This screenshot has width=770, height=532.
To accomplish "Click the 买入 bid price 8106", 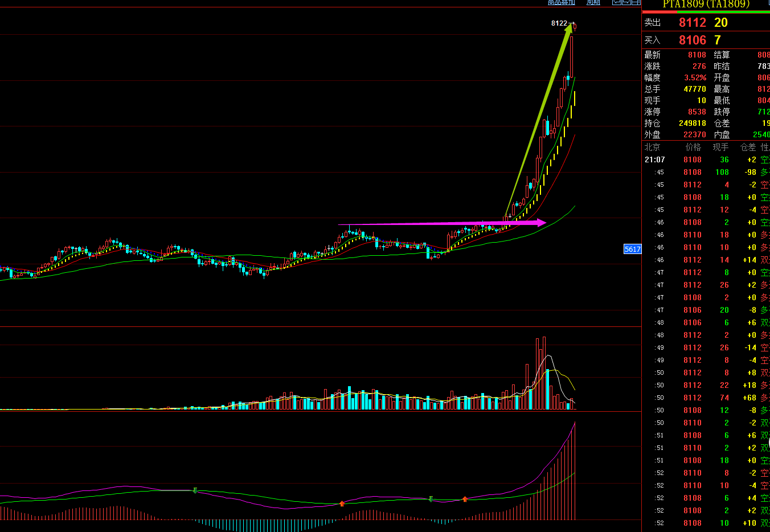I will [692, 40].
